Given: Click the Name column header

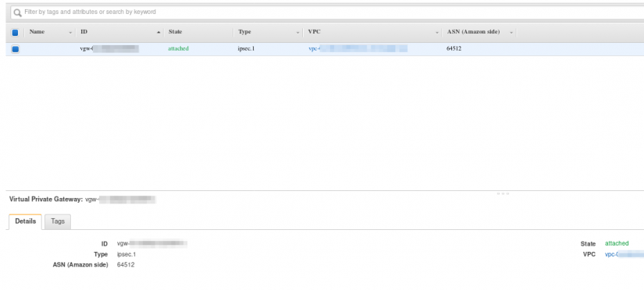Looking at the screenshot, I should 37,32.
